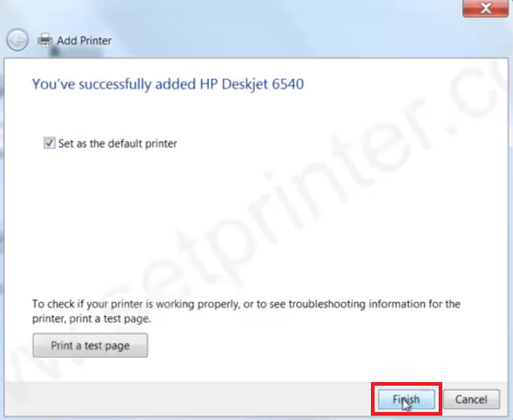Click the printer icon beside Add Printer

tap(45, 40)
